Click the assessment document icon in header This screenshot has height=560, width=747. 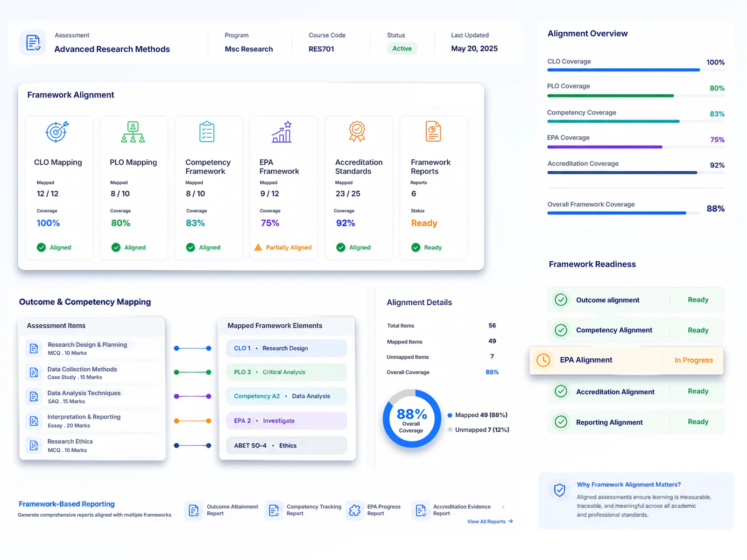point(33,42)
